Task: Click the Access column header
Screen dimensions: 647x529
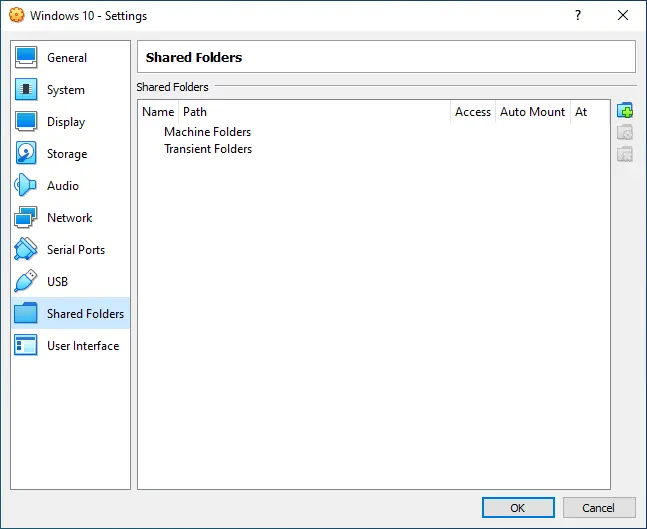Action: pos(473,112)
